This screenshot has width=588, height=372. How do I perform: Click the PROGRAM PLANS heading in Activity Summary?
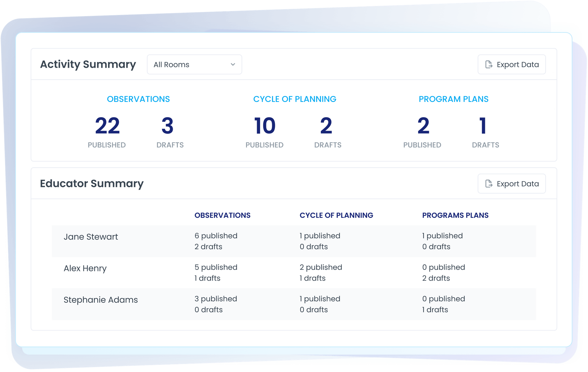tap(453, 99)
